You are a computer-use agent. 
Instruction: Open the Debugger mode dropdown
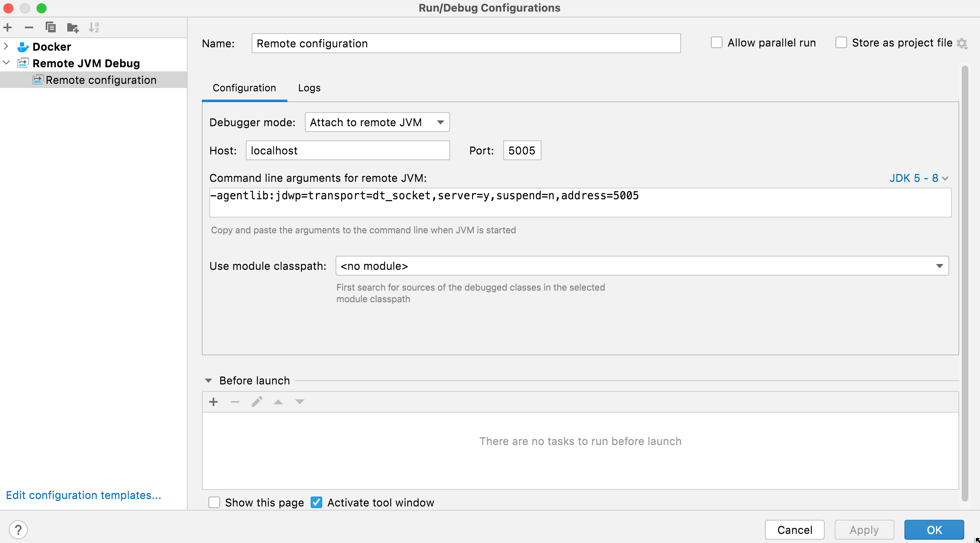[377, 122]
